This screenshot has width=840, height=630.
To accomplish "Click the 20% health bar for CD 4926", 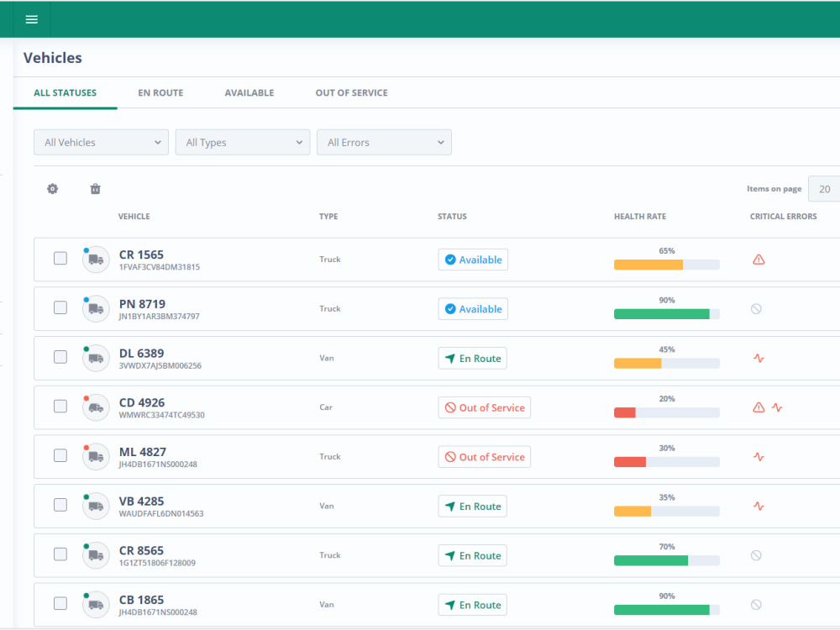I will tap(666, 412).
